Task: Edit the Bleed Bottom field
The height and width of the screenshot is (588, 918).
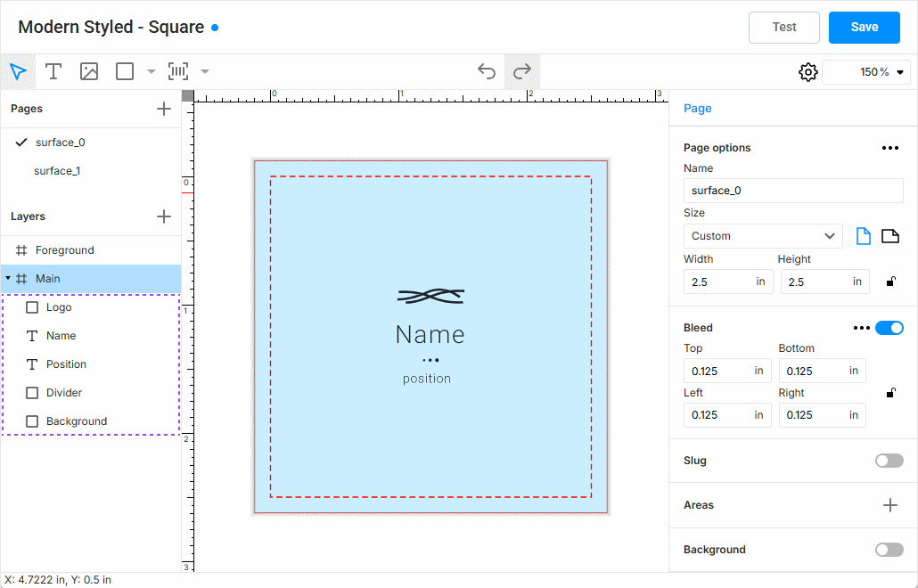Action: [822, 371]
